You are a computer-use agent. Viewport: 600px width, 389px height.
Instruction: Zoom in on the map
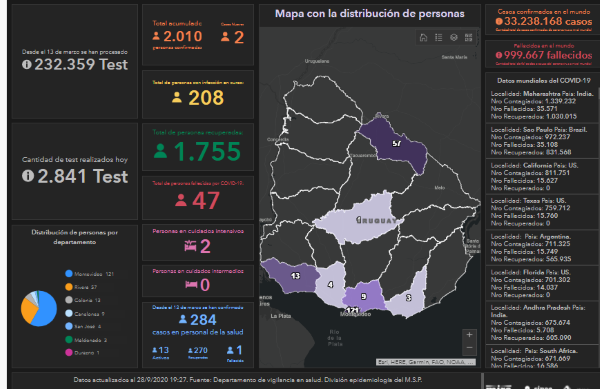point(470,335)
